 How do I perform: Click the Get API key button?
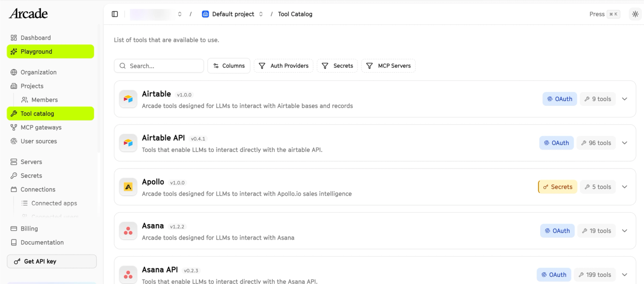click(52, 262)
